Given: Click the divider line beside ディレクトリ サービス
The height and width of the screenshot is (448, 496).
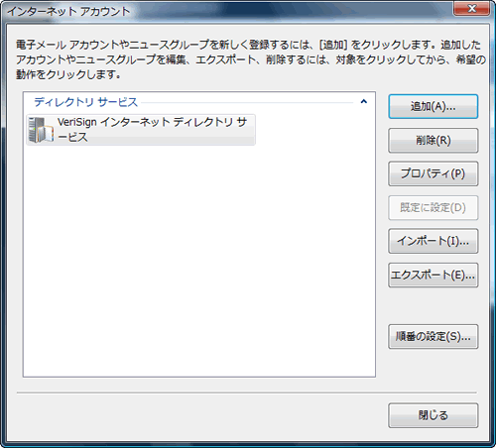Looking at the screenshot, I should point(247,102).
